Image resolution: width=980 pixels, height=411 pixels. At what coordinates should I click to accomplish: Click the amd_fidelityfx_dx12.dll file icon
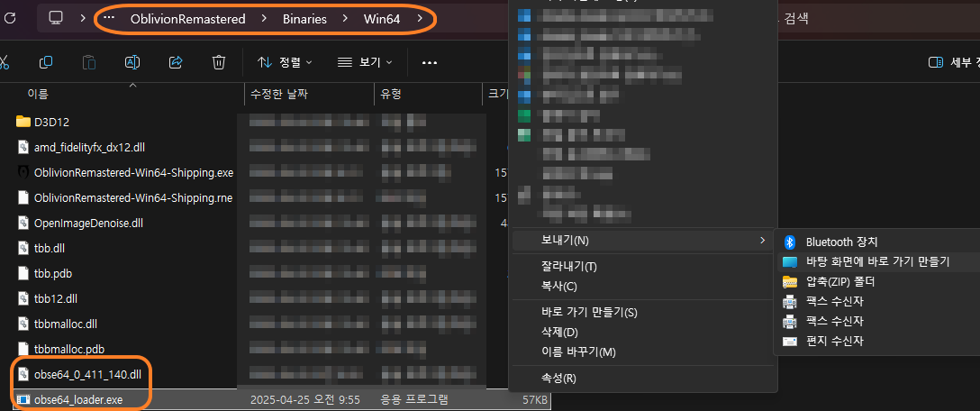pos(23,147)
